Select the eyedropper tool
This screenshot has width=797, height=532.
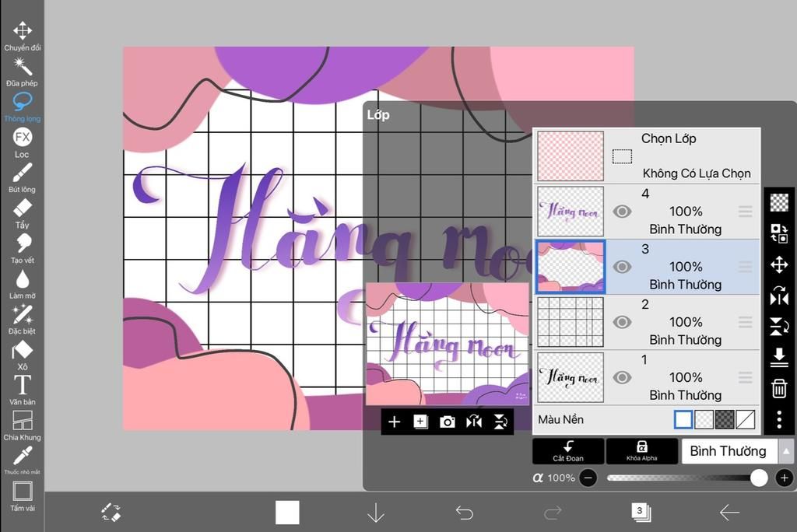pyautogui.click(x=23, y=460)
